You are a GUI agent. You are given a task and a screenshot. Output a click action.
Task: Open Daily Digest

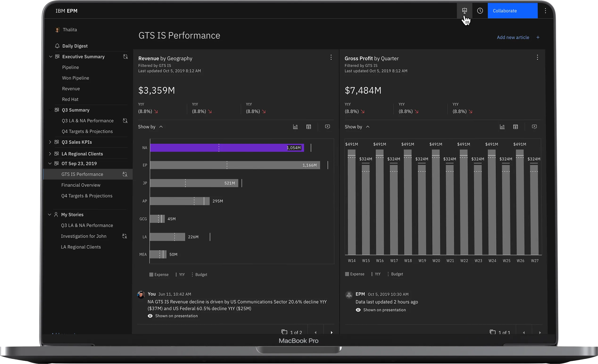click(75, 46)
